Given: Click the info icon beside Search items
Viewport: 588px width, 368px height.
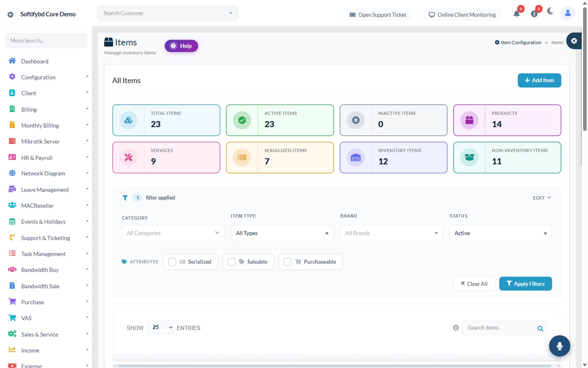Looking at the screenshot, I should (456, 328).
